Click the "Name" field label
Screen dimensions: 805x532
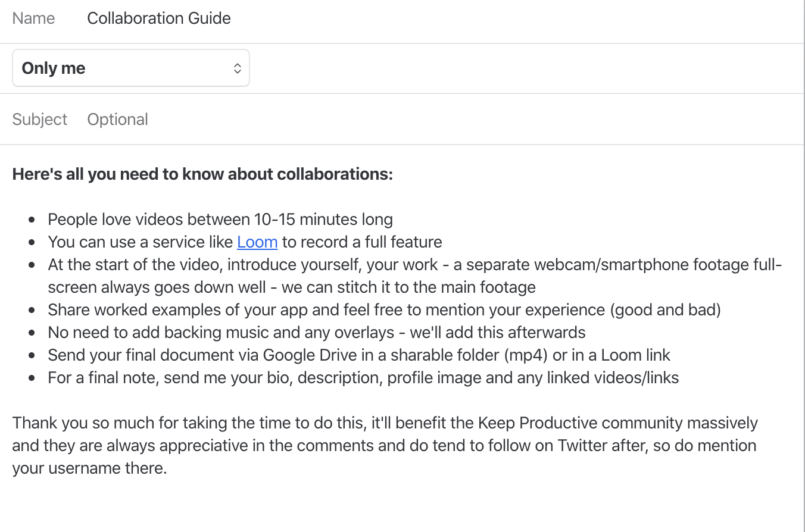click(x=33, y=18)
